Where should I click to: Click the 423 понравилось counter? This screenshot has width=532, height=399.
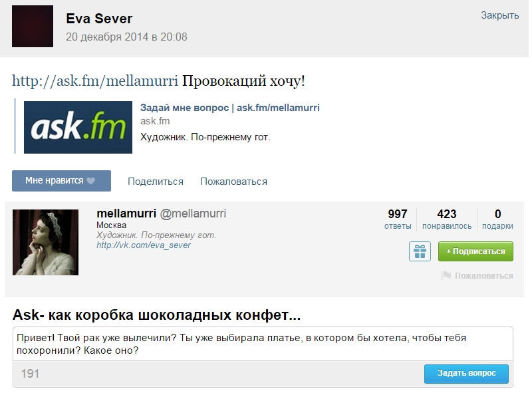pyautogui.click(x=446, y=219)
